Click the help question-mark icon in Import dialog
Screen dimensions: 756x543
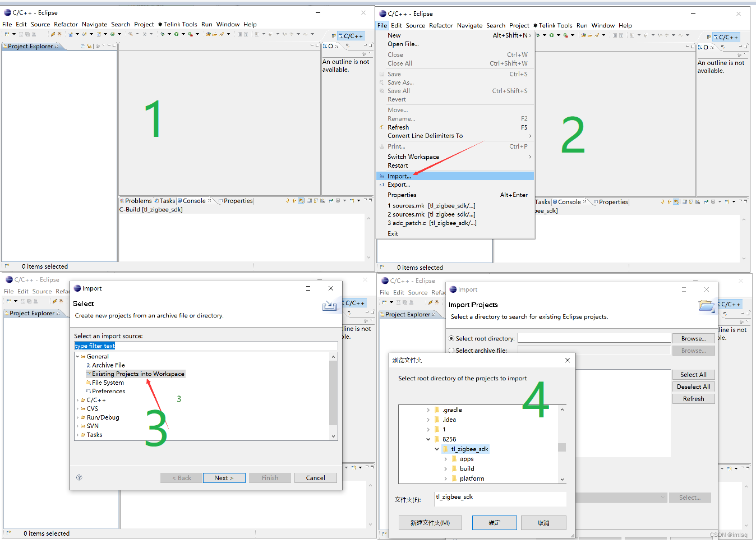click(79, 477)
